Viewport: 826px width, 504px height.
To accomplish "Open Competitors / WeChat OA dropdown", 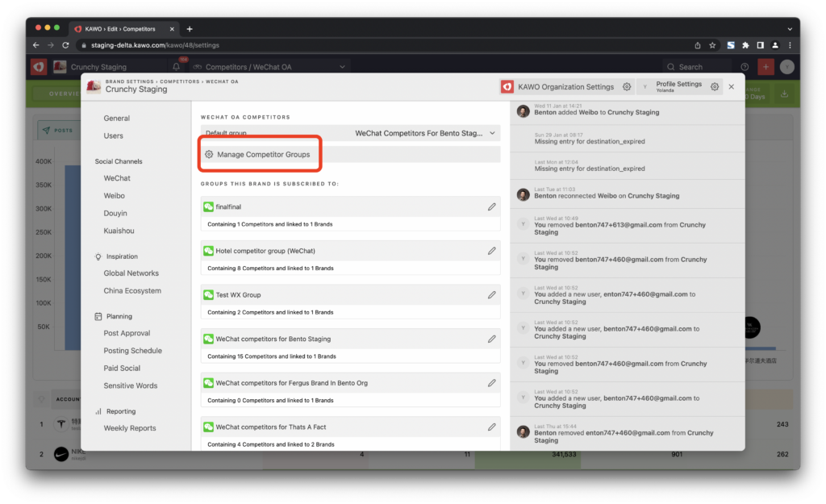I will point(269,67).
